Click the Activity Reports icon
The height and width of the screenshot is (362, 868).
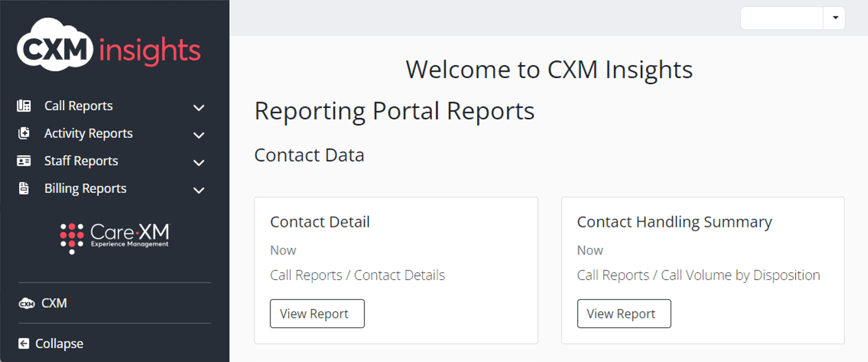(24, 133)
